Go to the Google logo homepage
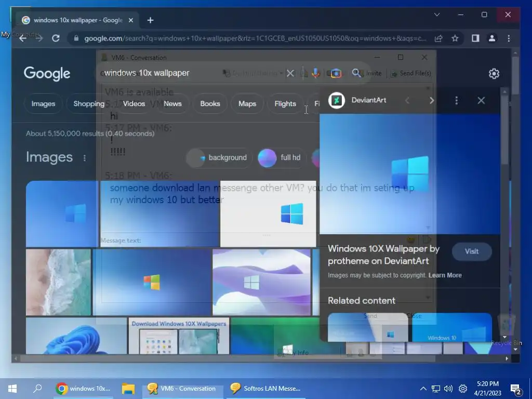The image size is (532, 399). pyautogui.click(x=47, y=74)
